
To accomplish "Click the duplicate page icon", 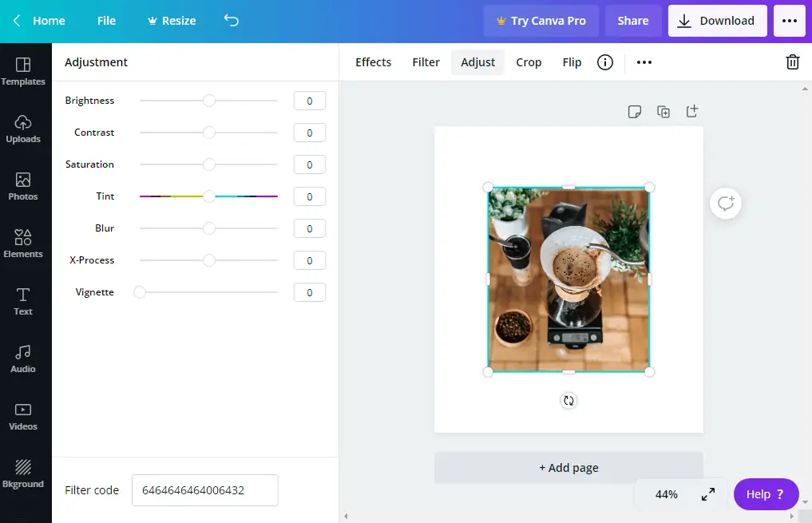I will coord(663,112).
